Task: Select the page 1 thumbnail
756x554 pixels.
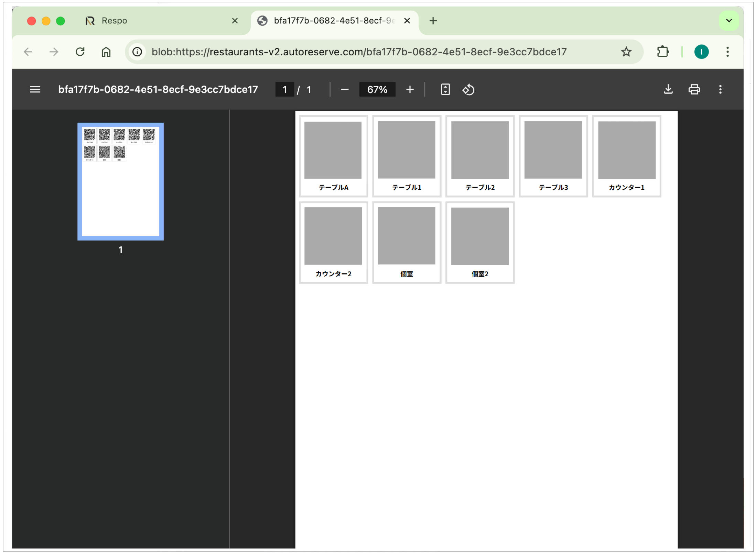Action: tap(120, 181)
